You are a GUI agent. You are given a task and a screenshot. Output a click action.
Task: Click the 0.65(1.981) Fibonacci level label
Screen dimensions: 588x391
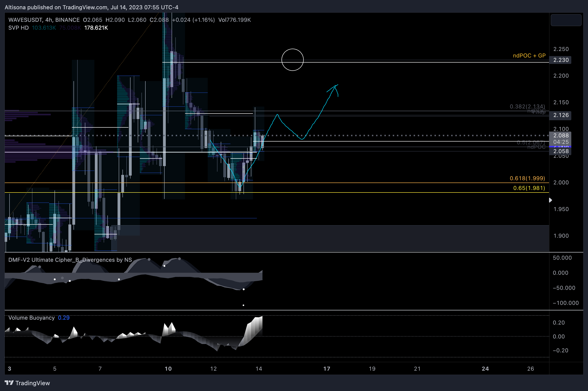(x=529, y=188)
